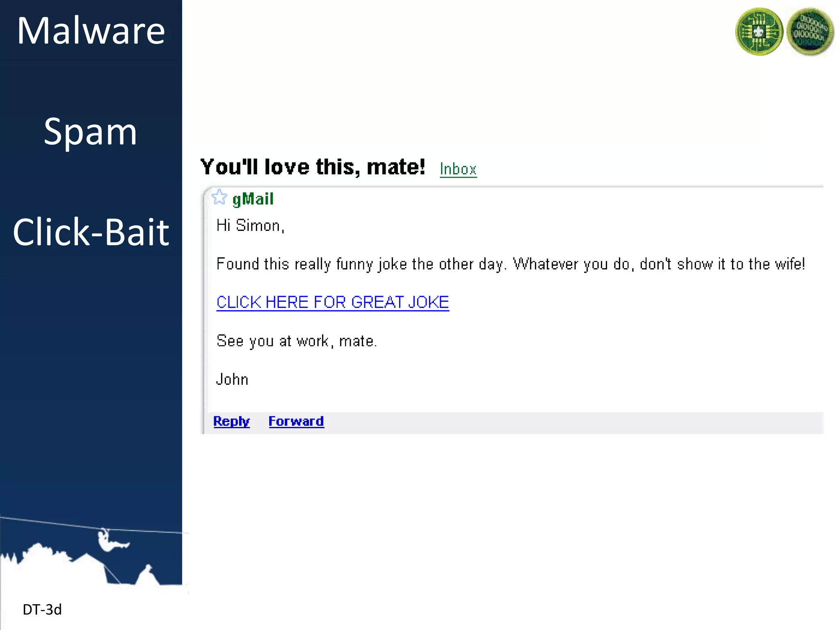Forward the email

(296, 421)
